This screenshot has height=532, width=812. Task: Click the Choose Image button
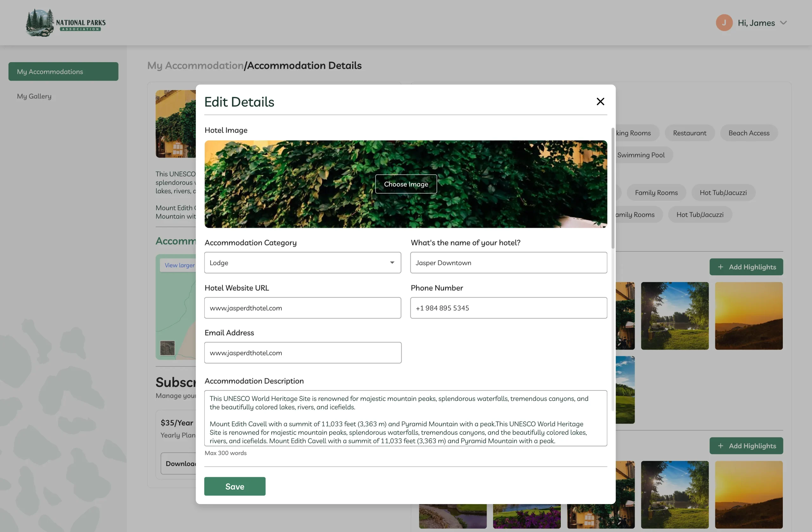point(406,184)
